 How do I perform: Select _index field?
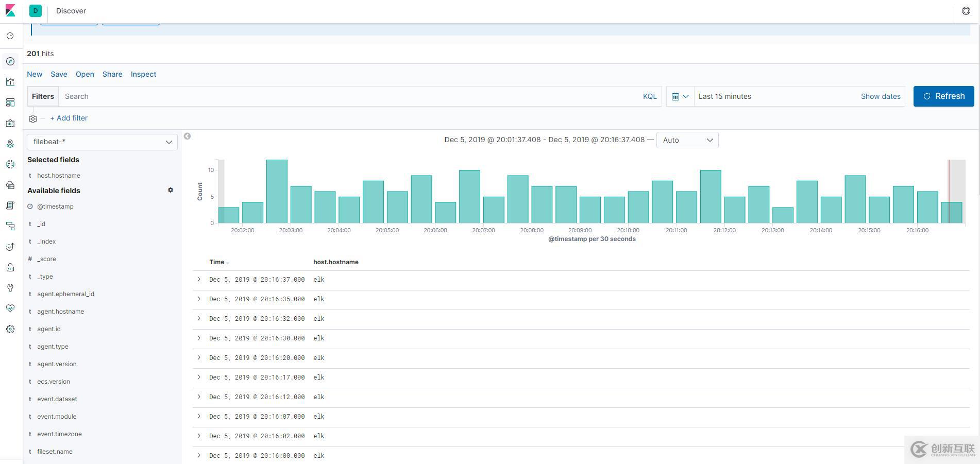[46, 242]
